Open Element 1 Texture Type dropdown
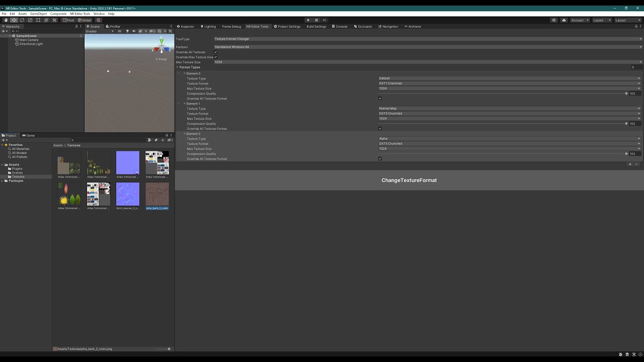The width and height of the screenshot is (644, 362). tap(510, 109)
